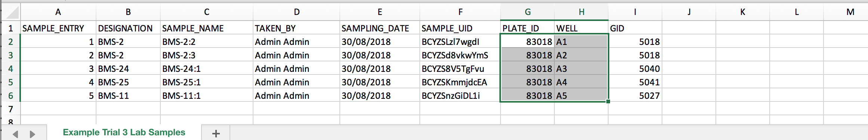Select column H header
Image resolution: width=868 pixels, height=140 pixels.
(581, 12)
